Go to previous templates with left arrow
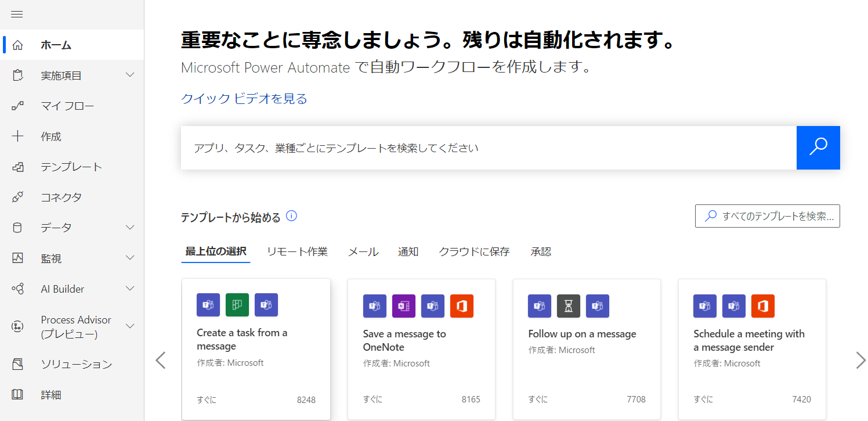868x421 pixels. click(161, 360)
